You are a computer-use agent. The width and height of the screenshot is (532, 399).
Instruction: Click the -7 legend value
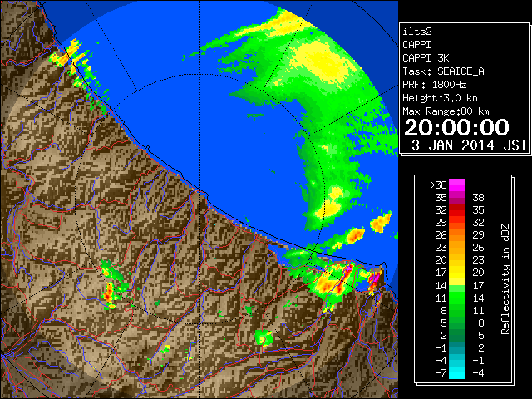441,373
